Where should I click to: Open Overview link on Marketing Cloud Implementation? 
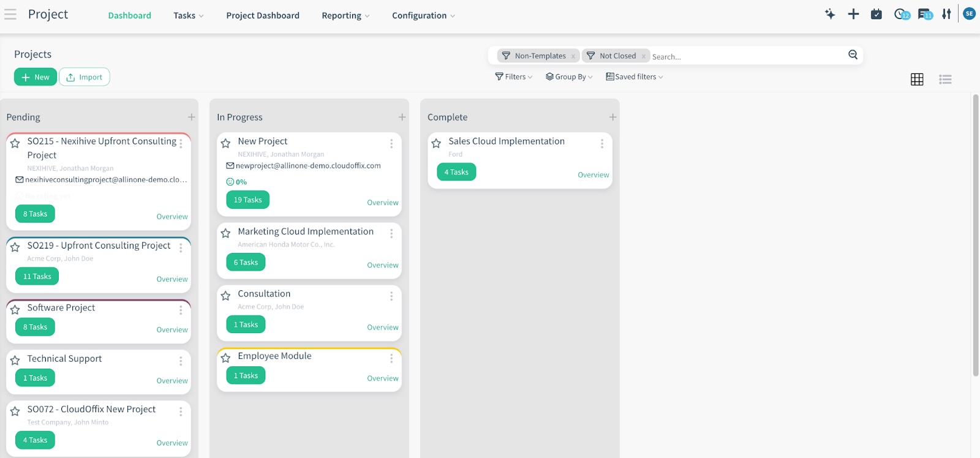pos(382,265)
